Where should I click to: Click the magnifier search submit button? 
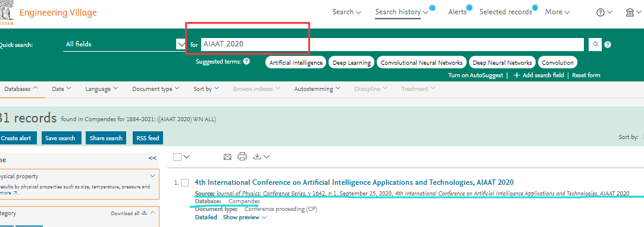(595, 44)
